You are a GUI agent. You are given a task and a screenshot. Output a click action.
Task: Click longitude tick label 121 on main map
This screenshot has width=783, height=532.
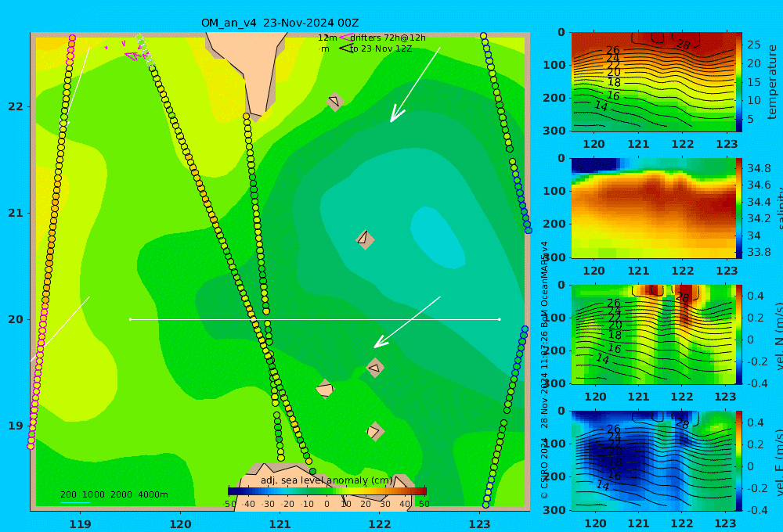point(280,524)
